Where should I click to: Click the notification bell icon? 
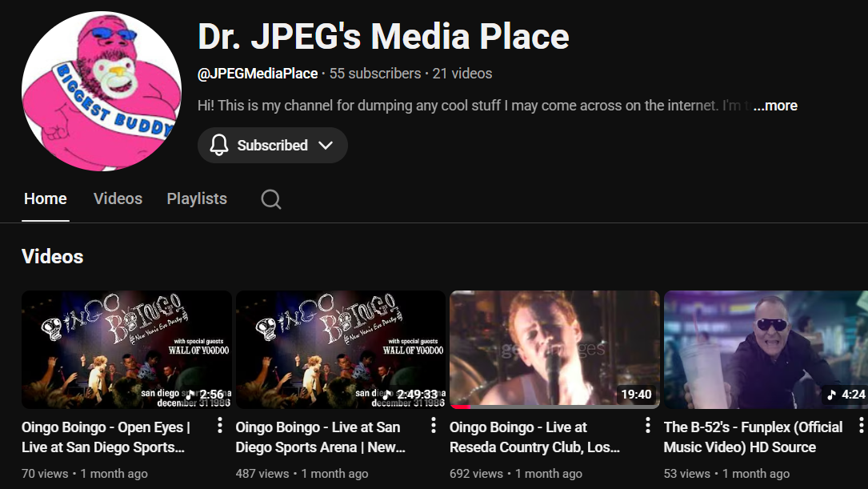coord(219,146)
